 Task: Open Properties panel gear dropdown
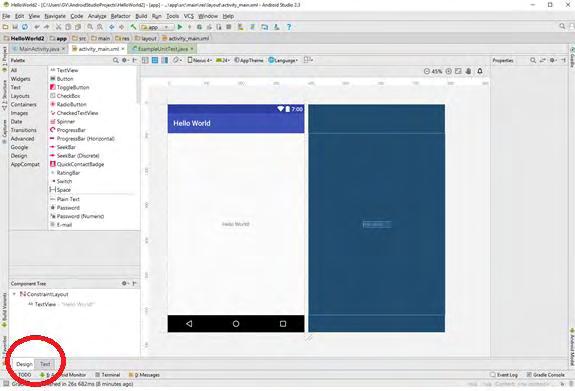click(553, 60)
